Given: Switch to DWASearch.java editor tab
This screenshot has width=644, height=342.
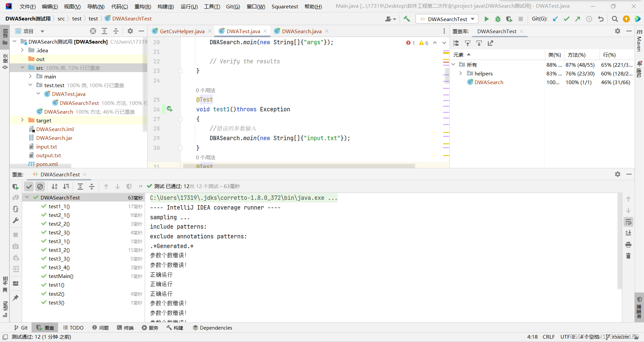Looking at the screenshot, I should [x=302, y=31].
